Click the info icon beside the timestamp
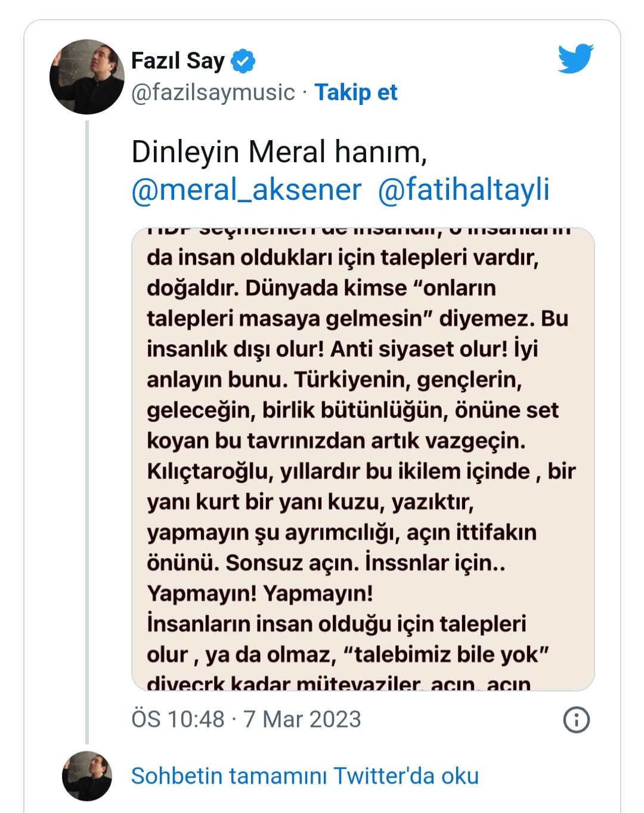644x813 pixels. pos(576,719)
